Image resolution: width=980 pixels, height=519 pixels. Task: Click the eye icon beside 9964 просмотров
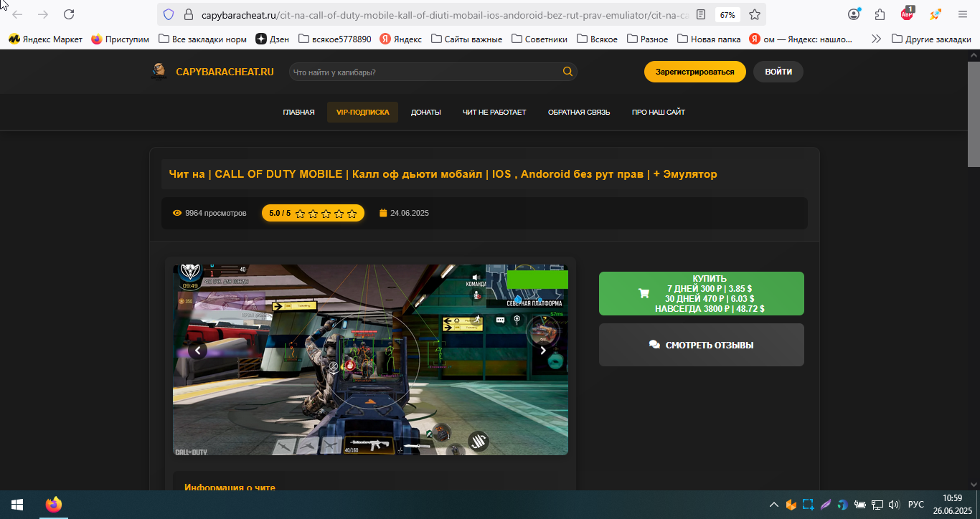[177, 213]
